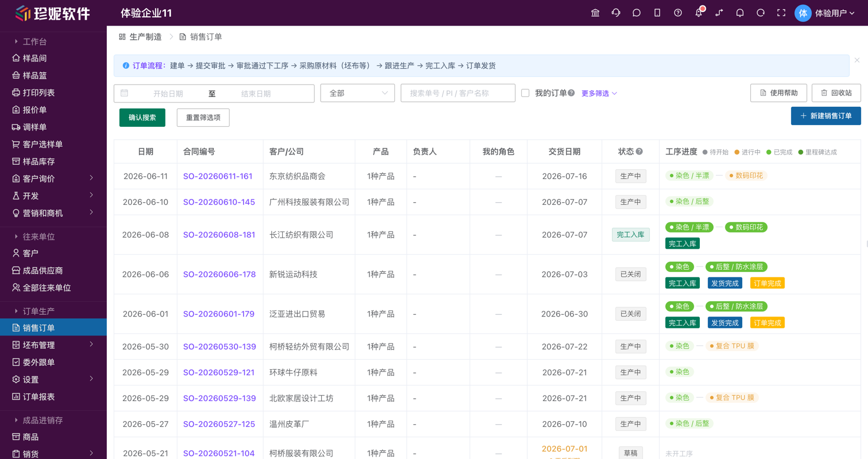The width and height of the screenshot is (868, 459).
Task: Open customer service headset icon
Action: tap(616, 13)
